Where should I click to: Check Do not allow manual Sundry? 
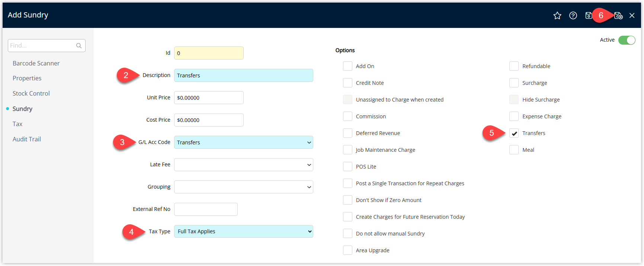[x=347, y=234]
